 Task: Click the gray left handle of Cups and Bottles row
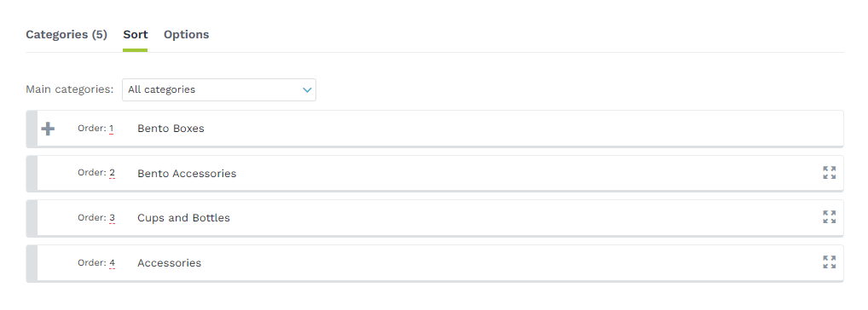point(32,218)
